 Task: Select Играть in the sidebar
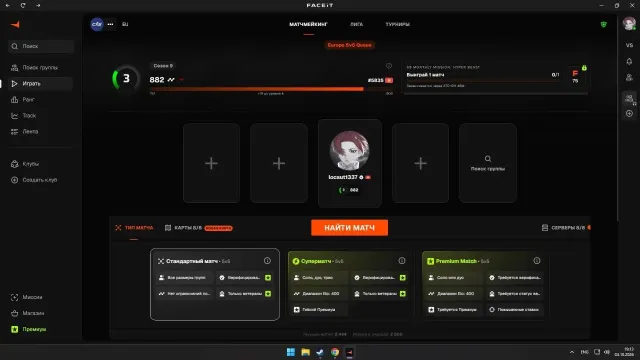click(x=40, y=83)
